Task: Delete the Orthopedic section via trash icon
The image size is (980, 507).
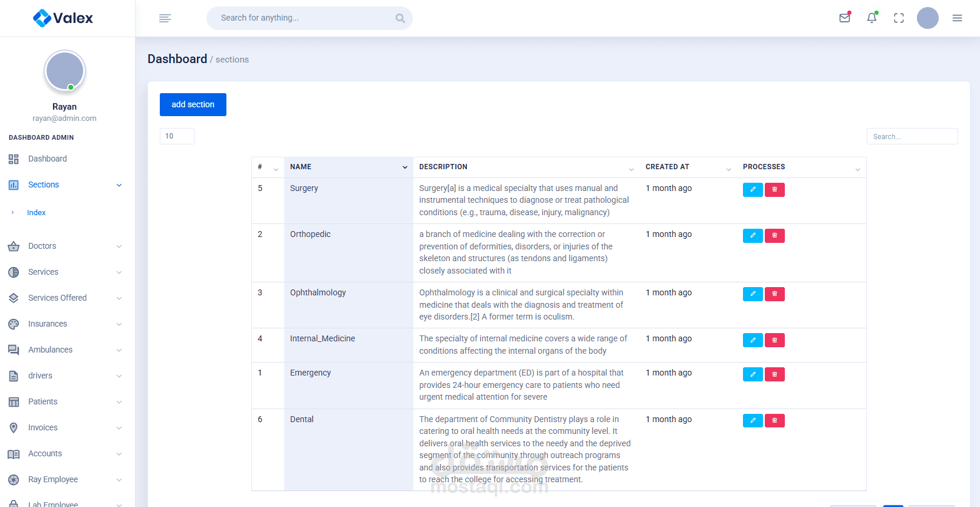Action: [774, 236]
